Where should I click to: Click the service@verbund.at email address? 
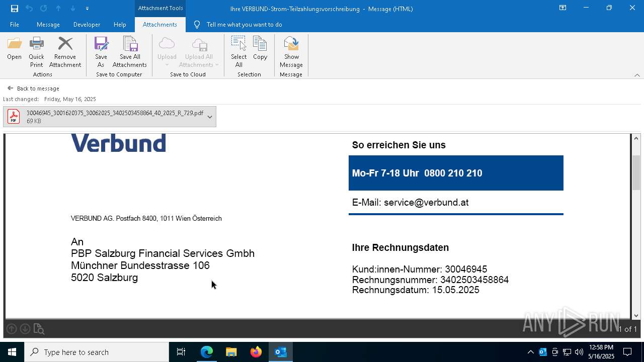[x=426, y=203]
